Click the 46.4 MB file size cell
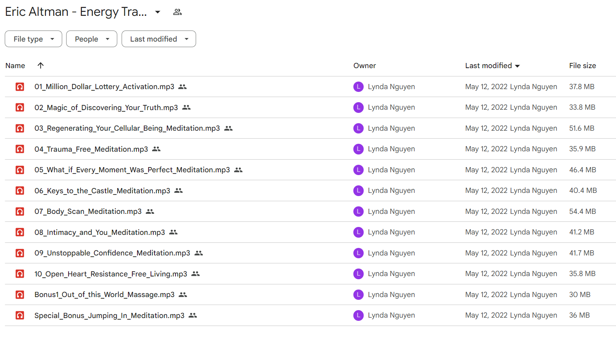 pos(582,170)
